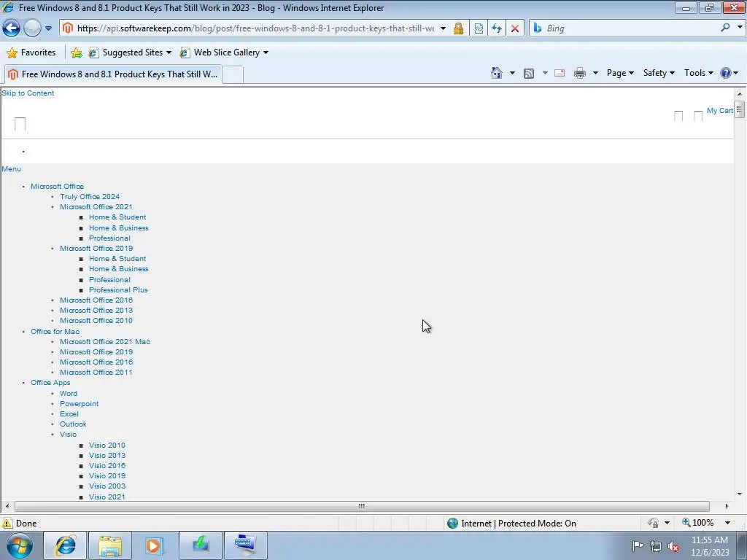Select the Free Windows 8 and 8.1 tab
The height and width of the screenshot is (560, 747).
pyautogui.click(x=112, y=74)
